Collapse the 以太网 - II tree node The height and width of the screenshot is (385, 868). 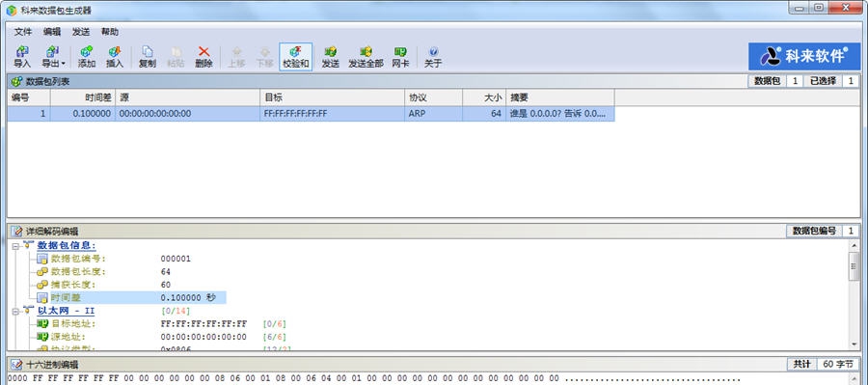[15, 311]
